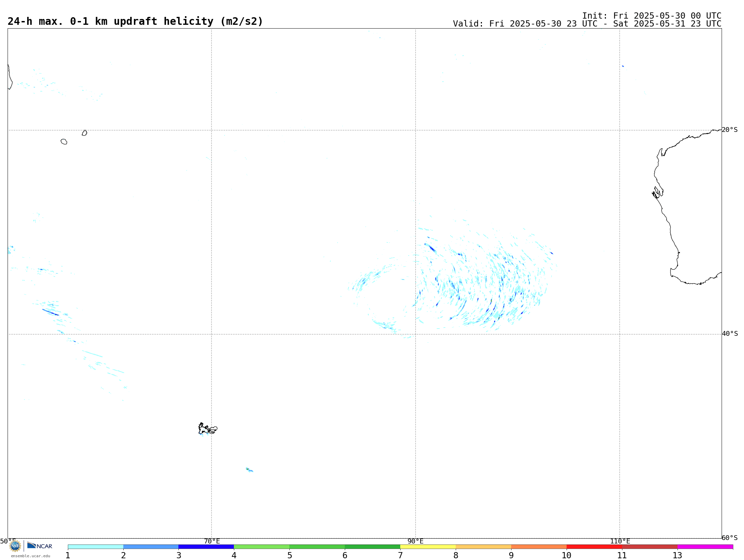Click the magenta colorbar segment above 13

pyautogui.click(x=705, y=547)
